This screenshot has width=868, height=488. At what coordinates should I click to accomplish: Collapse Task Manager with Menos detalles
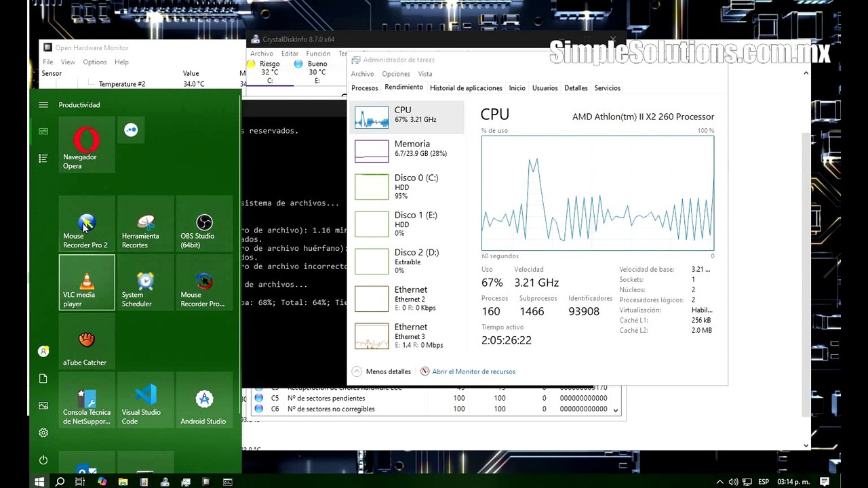tap(382, 371)
